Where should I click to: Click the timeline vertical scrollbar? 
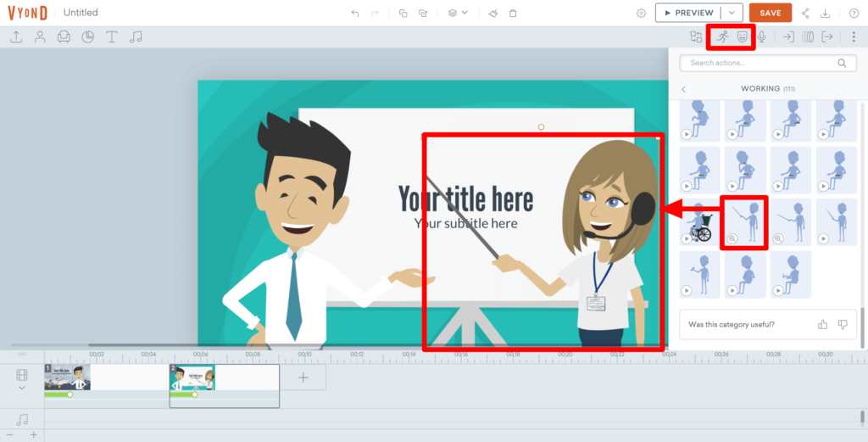[x=862, y=417]
